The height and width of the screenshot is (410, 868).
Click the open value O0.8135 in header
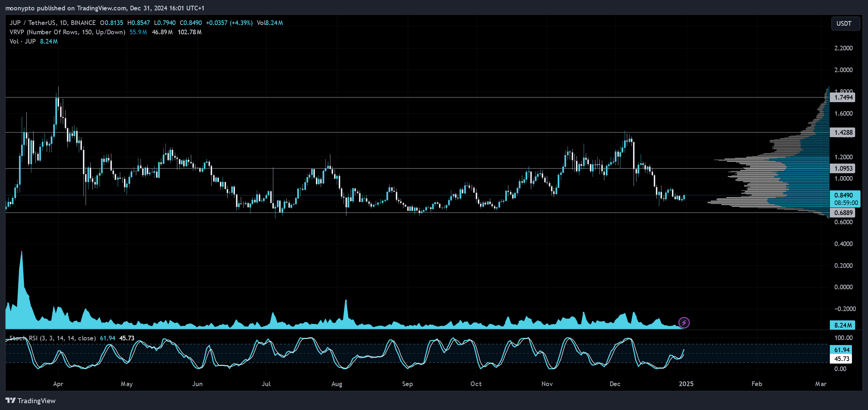pos(111,23)
